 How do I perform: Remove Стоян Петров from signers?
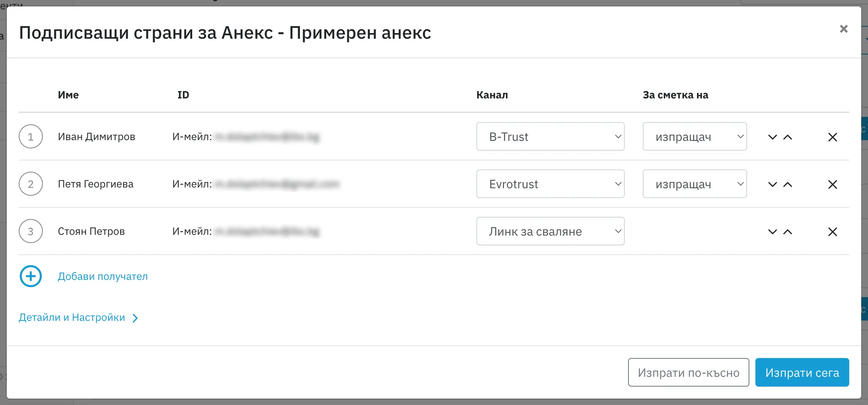click(x=833, y=232)
